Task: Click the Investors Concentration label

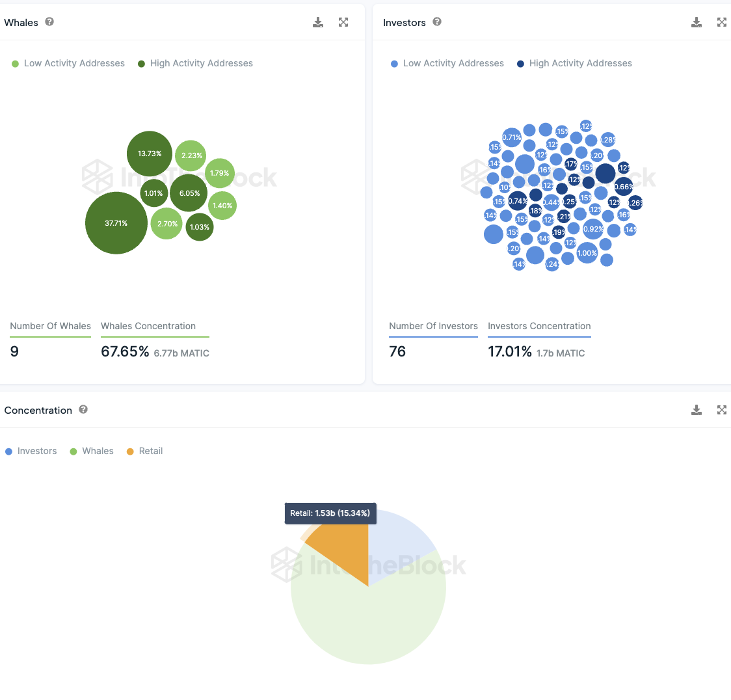Action: [539, 326]
